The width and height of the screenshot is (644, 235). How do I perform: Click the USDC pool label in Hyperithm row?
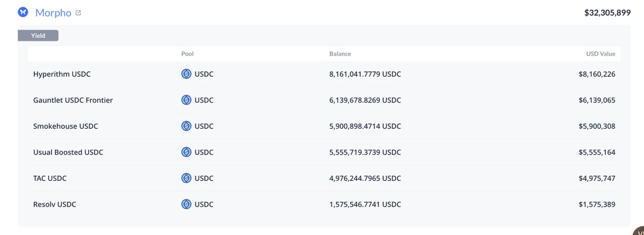(204, 74)
